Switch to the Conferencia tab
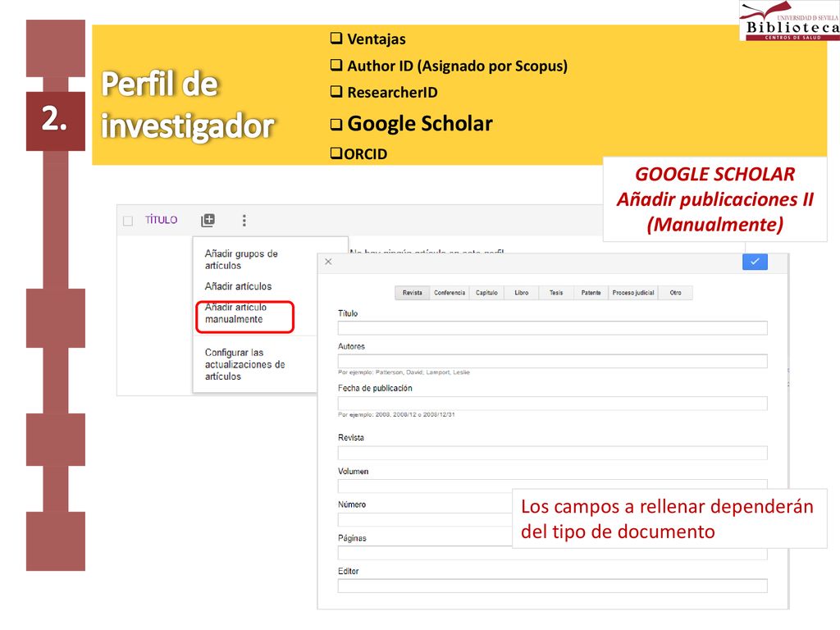 450,293
